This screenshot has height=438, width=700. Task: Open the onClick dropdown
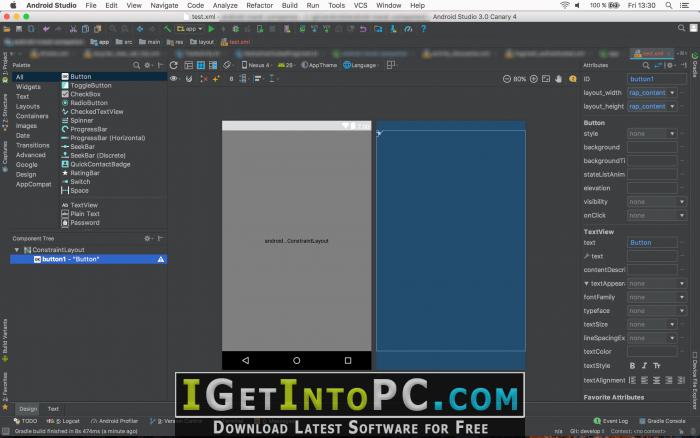(x=682, y=216)
